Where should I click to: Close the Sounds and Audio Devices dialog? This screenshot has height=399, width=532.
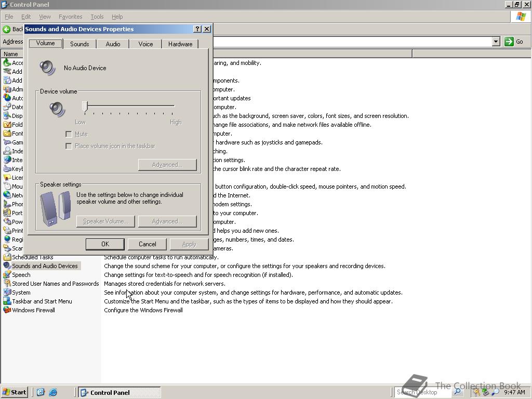[x=207, y=29]
